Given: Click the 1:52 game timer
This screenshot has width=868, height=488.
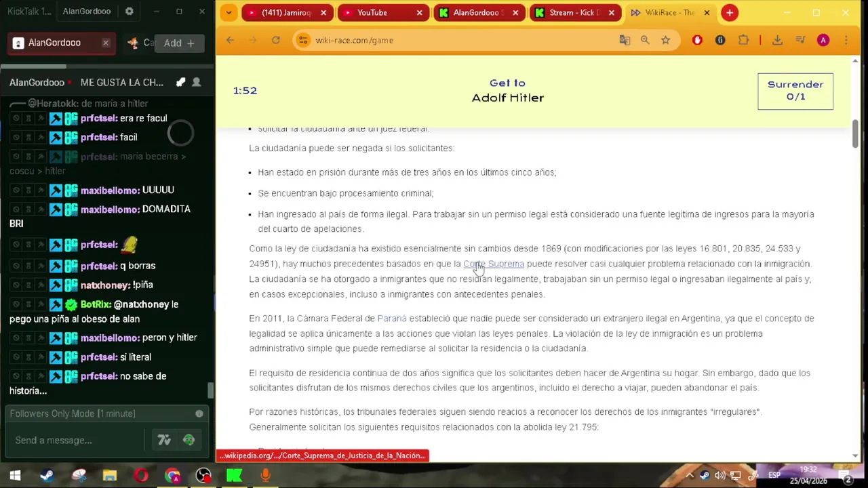Looking at the screenshot, I should pyautogui.click(x=245, y=91).
